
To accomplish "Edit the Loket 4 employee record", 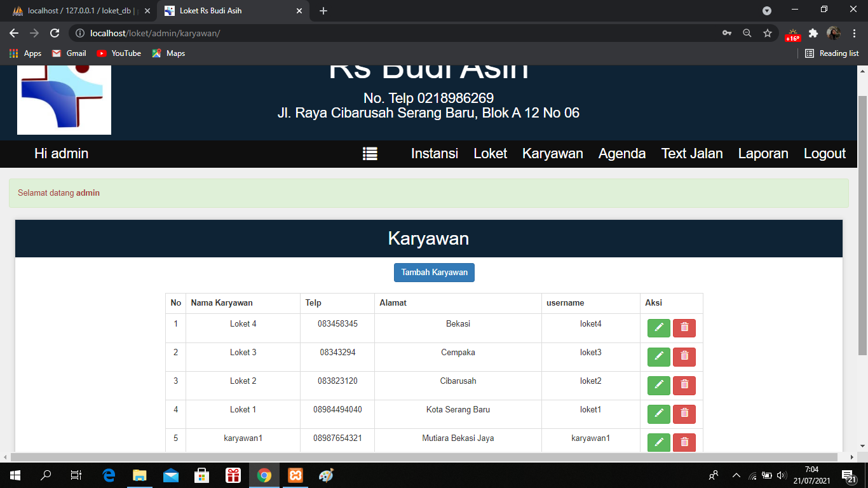I will 658,328.
